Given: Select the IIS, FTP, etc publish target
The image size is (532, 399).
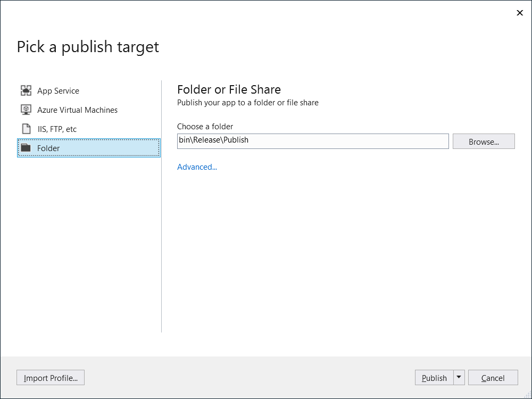Looking at the screenshot, I should (x=56, y=129).
